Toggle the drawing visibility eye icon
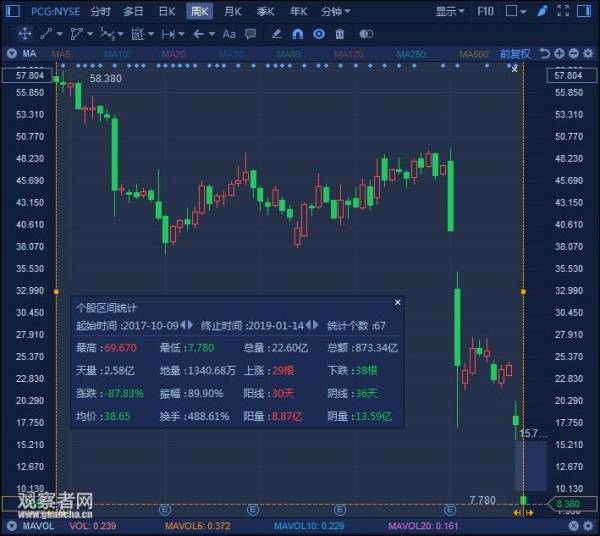Viewport: 600px width, 536px height. tap(319, 34)
